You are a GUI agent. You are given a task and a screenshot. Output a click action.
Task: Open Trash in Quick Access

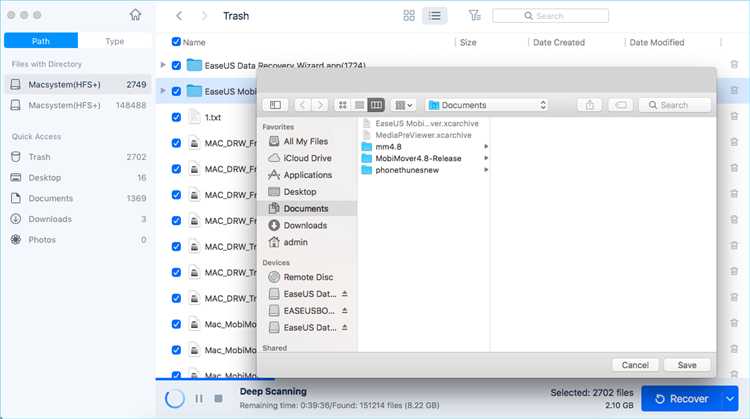coord(78,157)
